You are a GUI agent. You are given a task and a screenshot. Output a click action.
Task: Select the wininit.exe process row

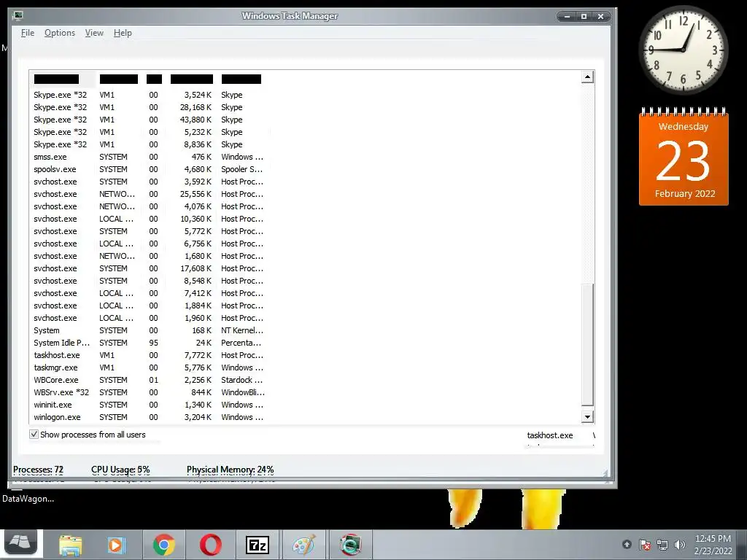(x=149, y=404)
